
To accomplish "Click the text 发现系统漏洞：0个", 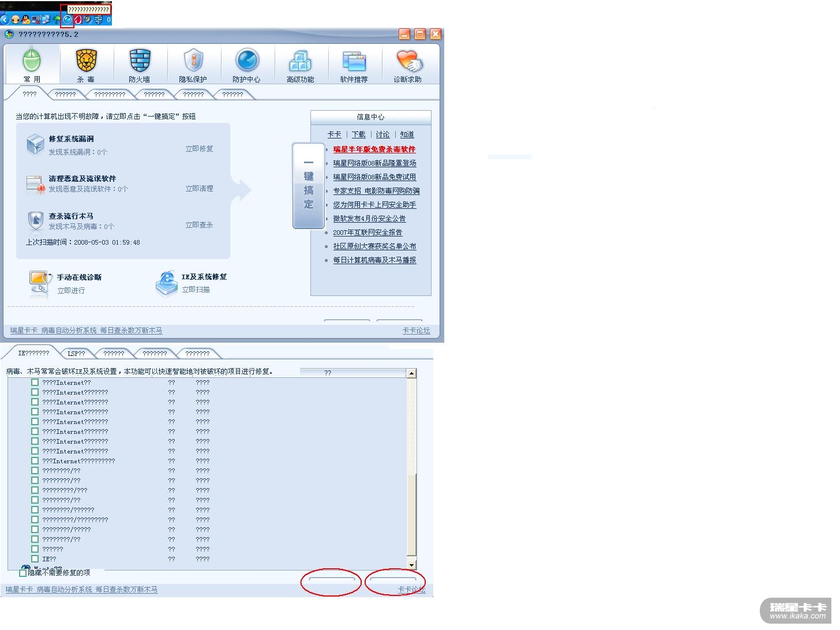I will click(78, 152).
